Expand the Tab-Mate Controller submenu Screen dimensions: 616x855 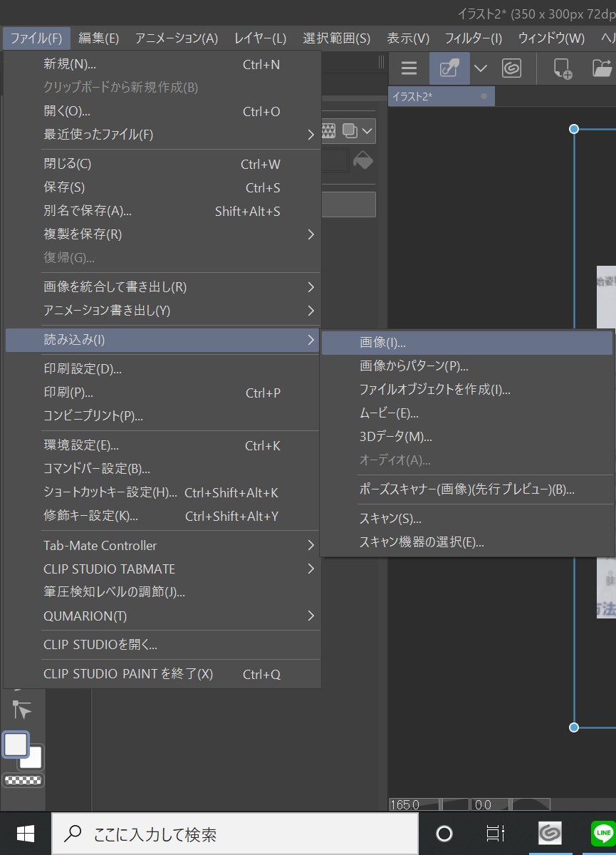[x=311, y=546]
